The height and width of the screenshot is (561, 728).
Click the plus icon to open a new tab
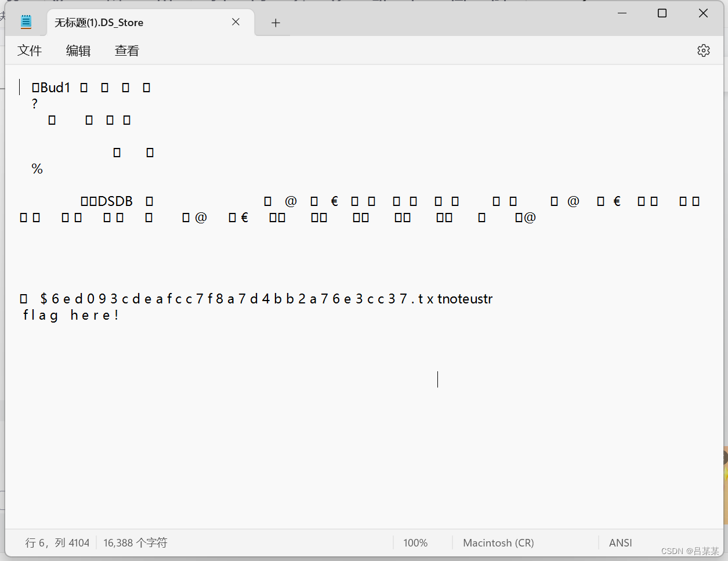(x=276, y=23)
